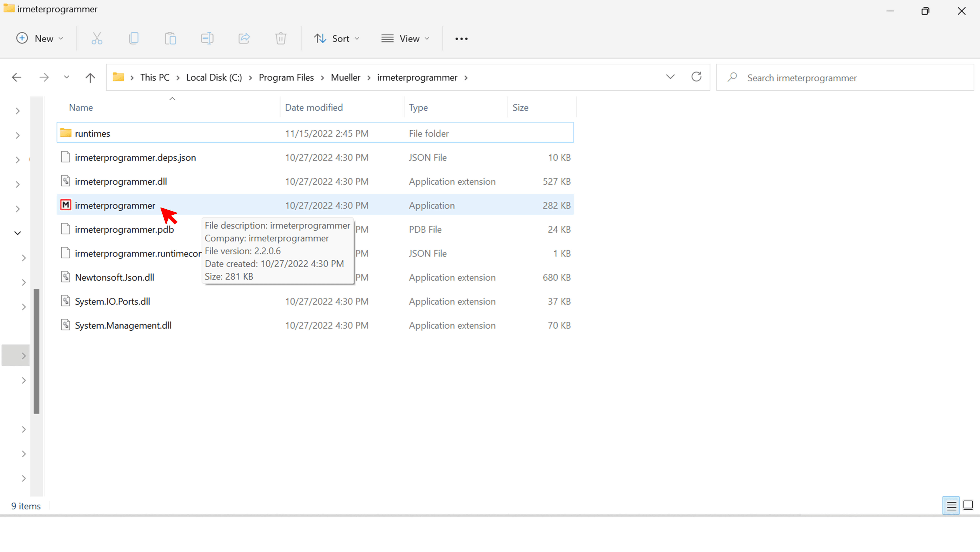The height and width of the screenshot is (552, 980).
Task: Collapse the expanded navigation pane node
Action: [17, 233]
